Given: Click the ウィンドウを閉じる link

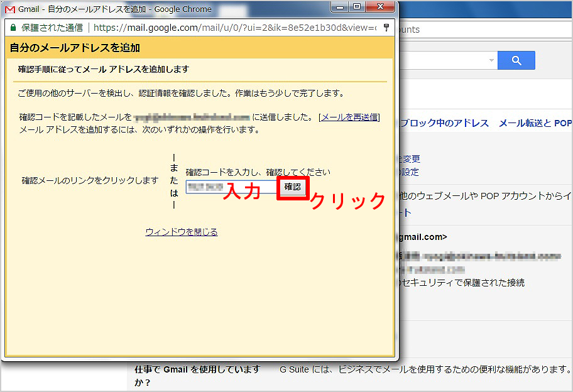Looking at the screenshot, I should 181,232.
